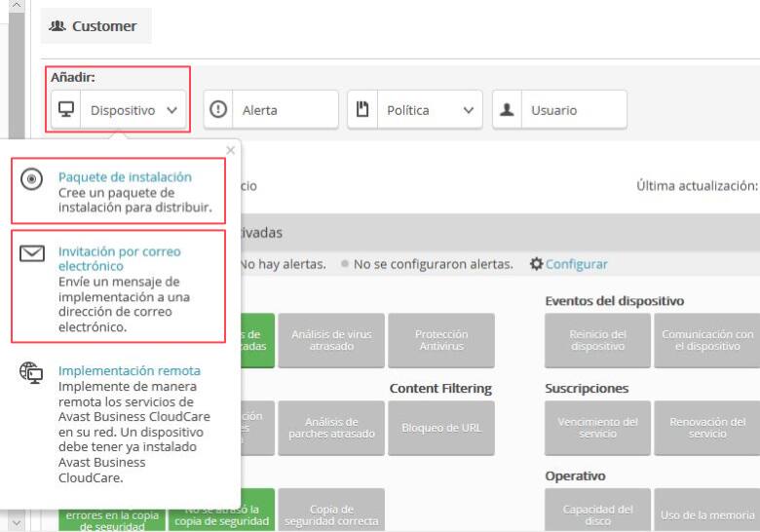
Task: Expand the Política dropdown arrow
Action: [x=469, y=110]
